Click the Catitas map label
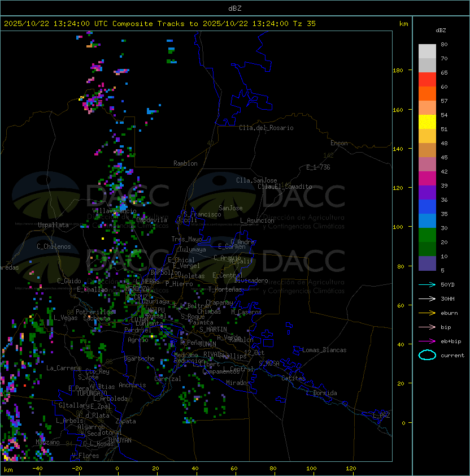Image resolution: width=470 pixels, height=476 pixels. [293, 378]
